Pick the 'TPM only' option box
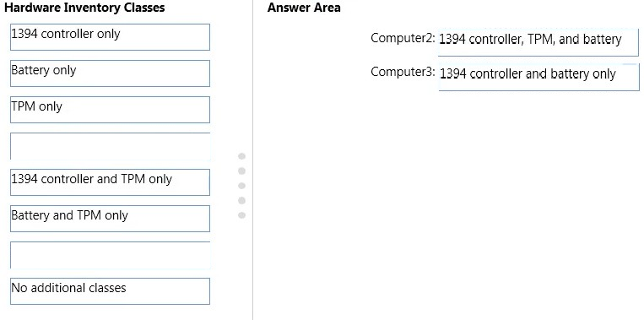The width and height of the screenshot is (644, 320). tap(110, 110)
